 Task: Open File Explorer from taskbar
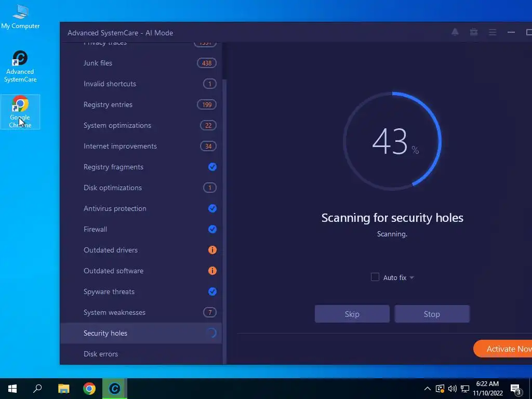click(x=63, y=389)
